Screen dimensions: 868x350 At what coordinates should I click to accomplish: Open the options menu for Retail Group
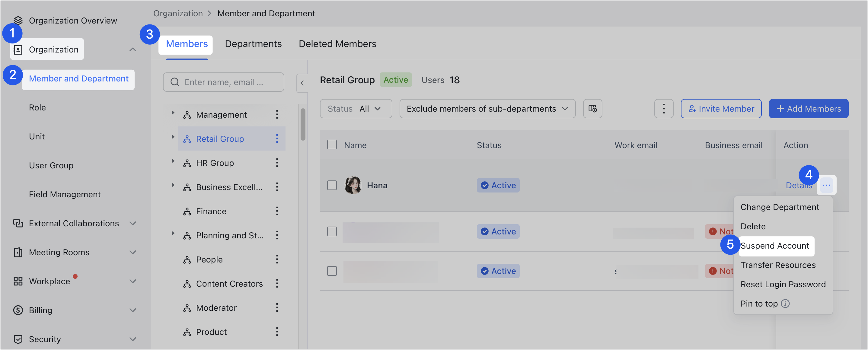(277, 138)
